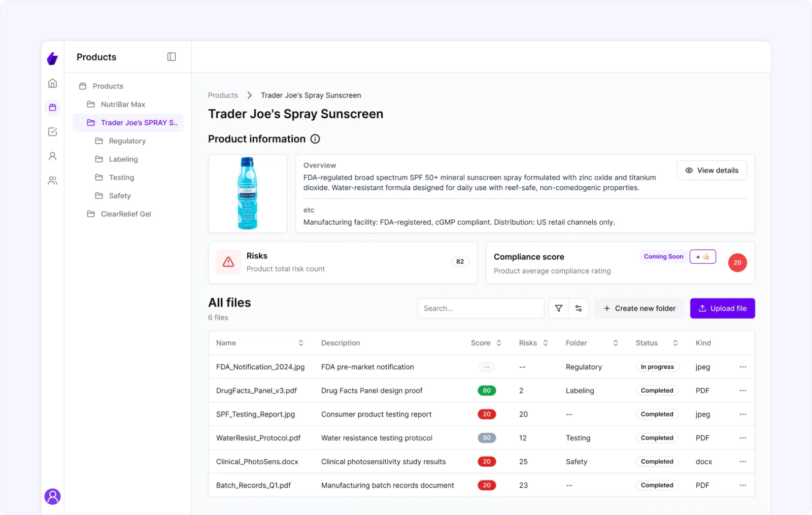The image size is (812, 515).
Task: Open more options for SPF_Testing_Report.jpg
Action: pos(743,414)
